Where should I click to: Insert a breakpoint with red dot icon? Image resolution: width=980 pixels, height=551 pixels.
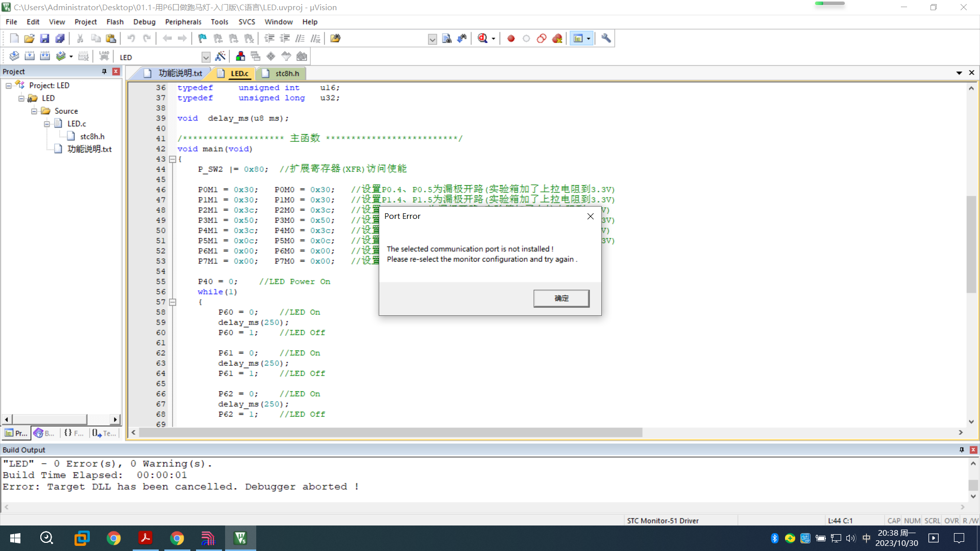pyautogui.click(x=511, y=38)
